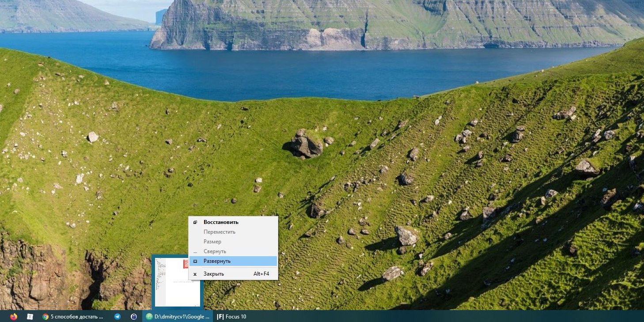Screen dimensions: 644x322
Task: Click the restore icon beside Восстановить
Action: point(195,222)
